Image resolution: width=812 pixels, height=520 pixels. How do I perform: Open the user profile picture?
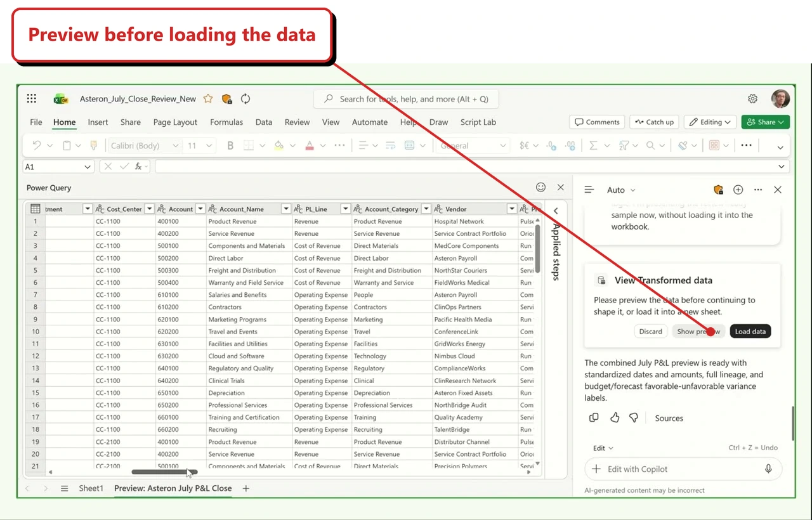coord(780,98)
